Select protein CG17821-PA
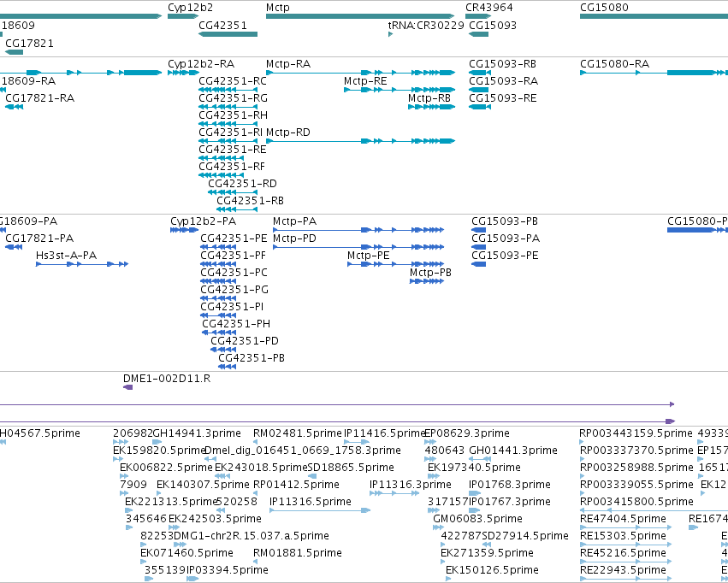The width and height of the screenshot is (728, 583). (39, 238)
